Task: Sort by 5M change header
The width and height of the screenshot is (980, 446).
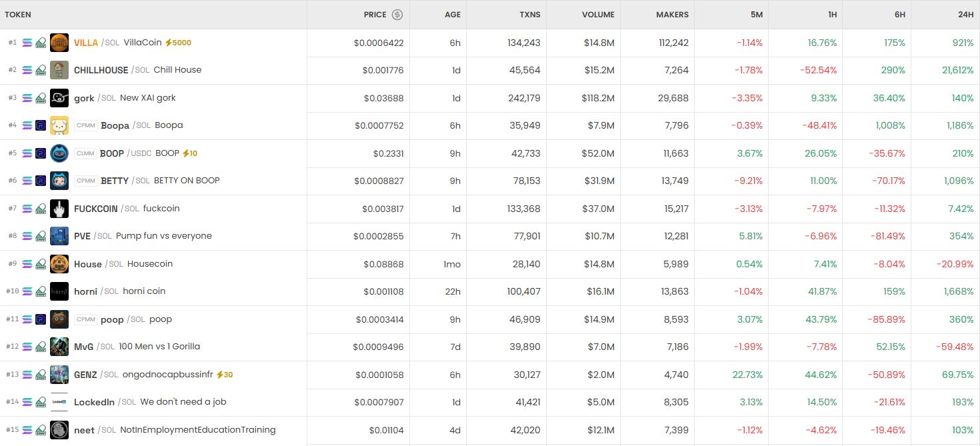Action: pos(756,15)
